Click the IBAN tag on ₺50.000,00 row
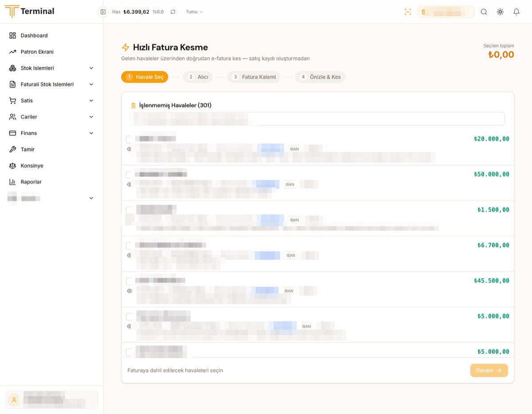The height and width of the screenshot is (414, 532). (x=289, y=185)
